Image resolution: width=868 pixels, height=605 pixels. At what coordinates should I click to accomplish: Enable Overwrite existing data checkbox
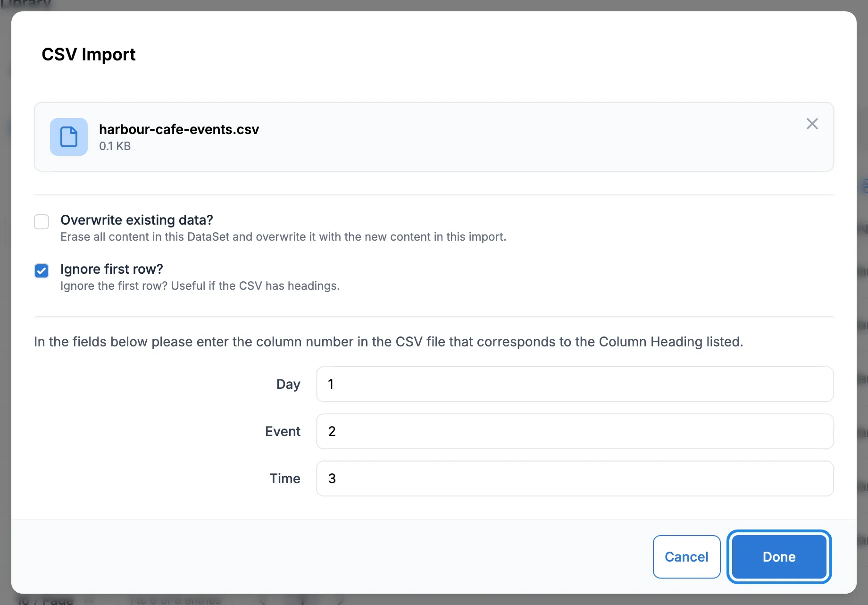click(42, 222)
